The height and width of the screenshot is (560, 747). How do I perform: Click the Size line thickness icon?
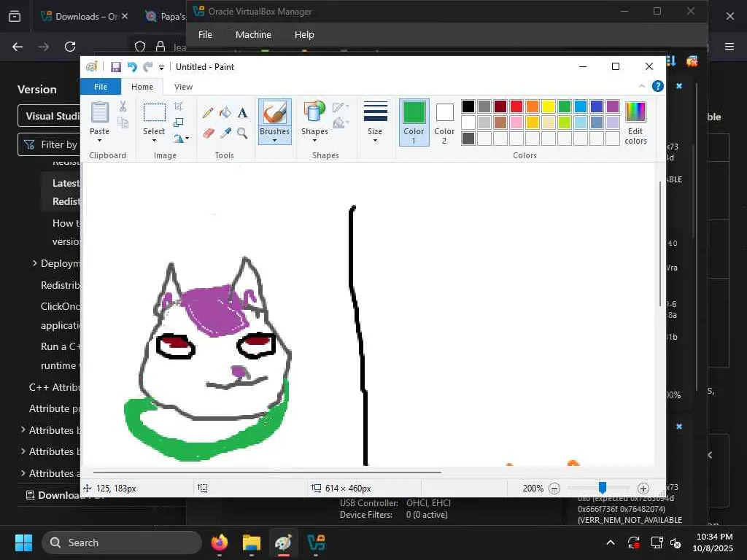pyautogui.click(x=376, y=112)
